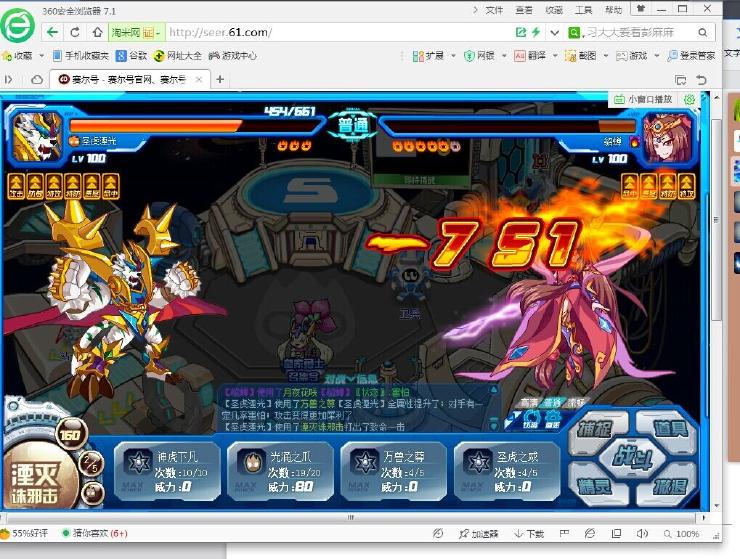Viewport: 740px width, 559px height.
Task: Click the share page icon in address bar
Action: (521, 32)
